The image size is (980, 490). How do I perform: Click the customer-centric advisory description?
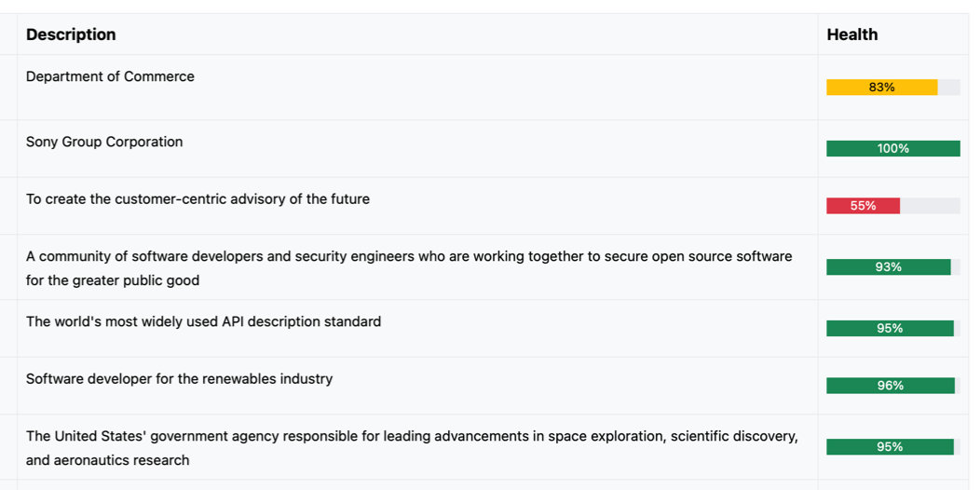click(x=197, y=198)
